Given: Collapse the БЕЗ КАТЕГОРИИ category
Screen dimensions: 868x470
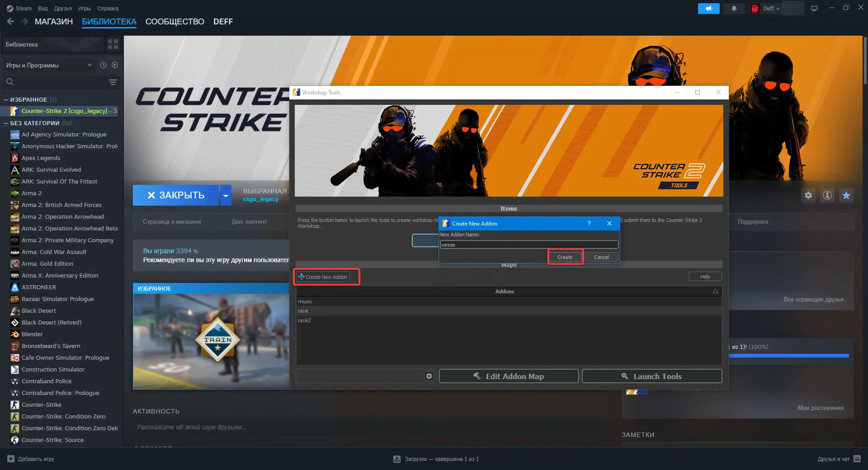Looking at the screenshot, I should (6, 123).
